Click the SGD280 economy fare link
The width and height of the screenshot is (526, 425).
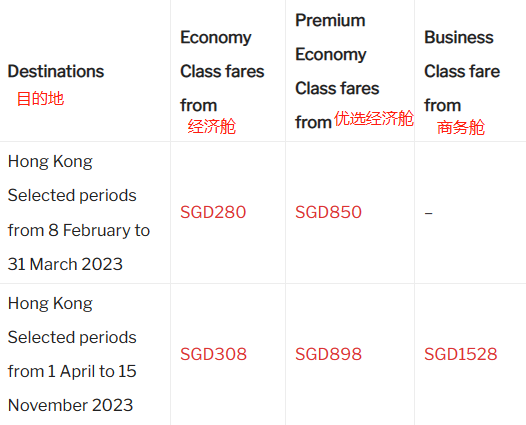[213, 212]
